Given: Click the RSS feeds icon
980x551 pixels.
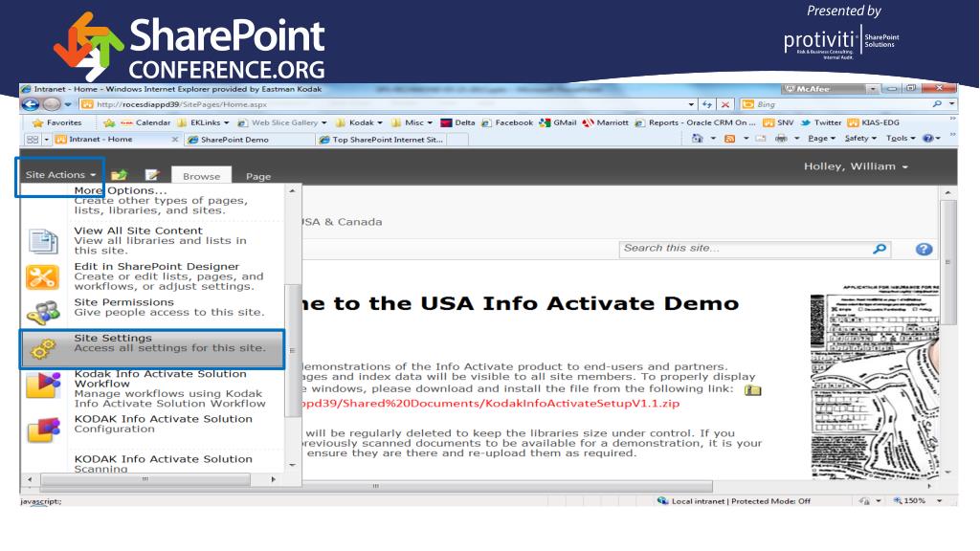Looking at the screenshot, I should (729, 138).
